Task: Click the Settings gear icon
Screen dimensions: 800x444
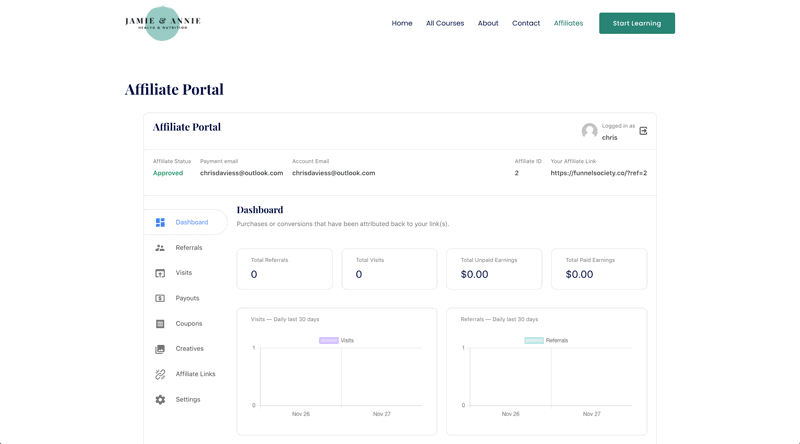Action: click(x=160, y=400)
